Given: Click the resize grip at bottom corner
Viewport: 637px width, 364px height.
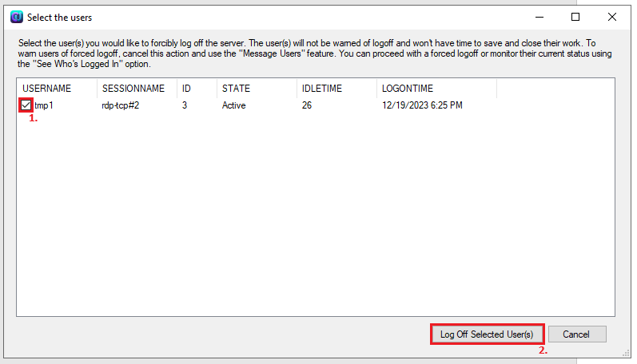Looking at the screenshot, I should (626, 354).
